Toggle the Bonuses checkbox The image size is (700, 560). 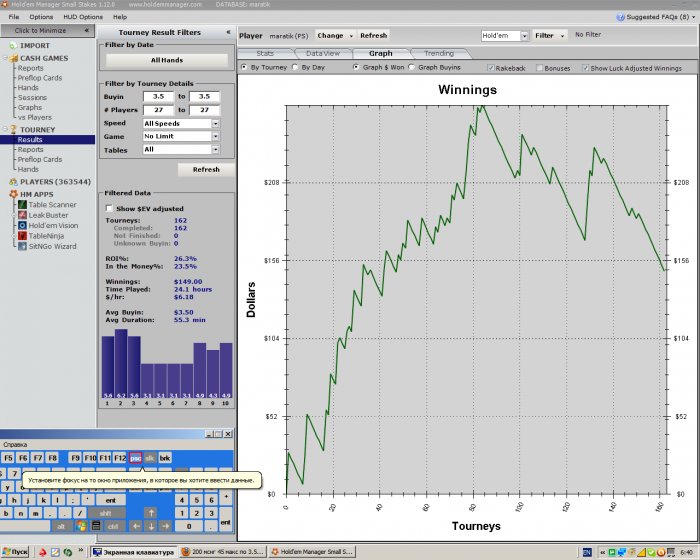coord(540,68)
